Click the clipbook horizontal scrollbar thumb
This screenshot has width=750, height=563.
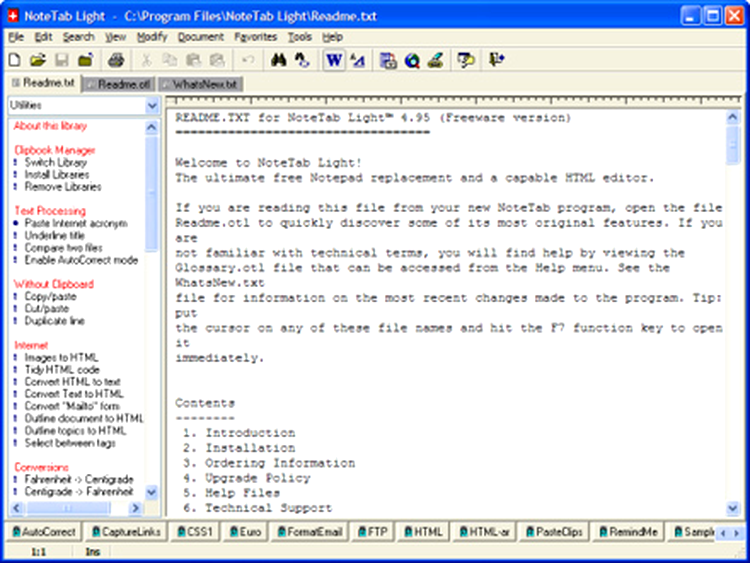(67, 508)
